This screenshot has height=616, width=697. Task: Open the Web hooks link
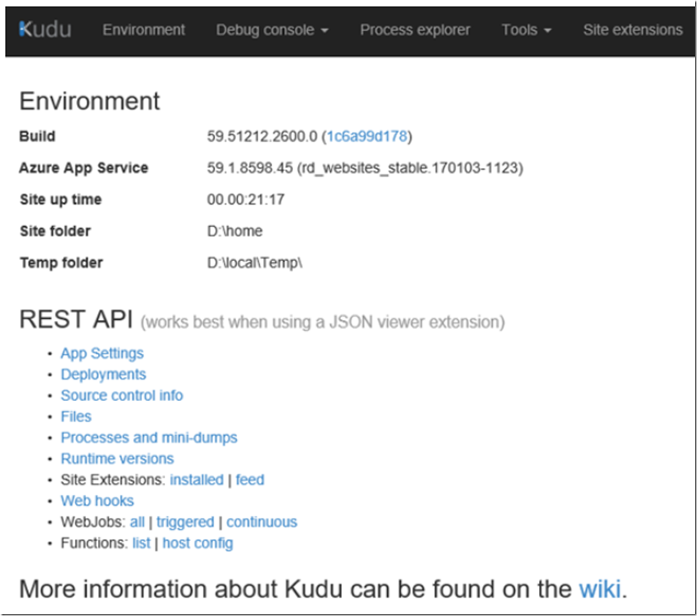pos(97,501)
